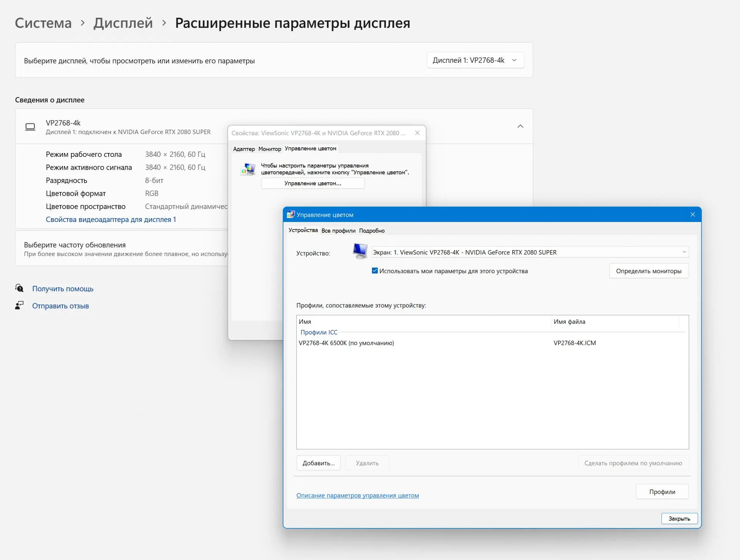This screenshot has height=560, width=740.
Task: Open the Подробно tab
Action: [372, 230]
